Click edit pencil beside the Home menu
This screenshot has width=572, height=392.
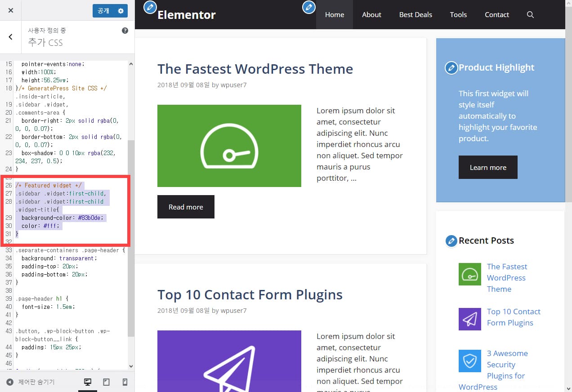pos(309,7)
